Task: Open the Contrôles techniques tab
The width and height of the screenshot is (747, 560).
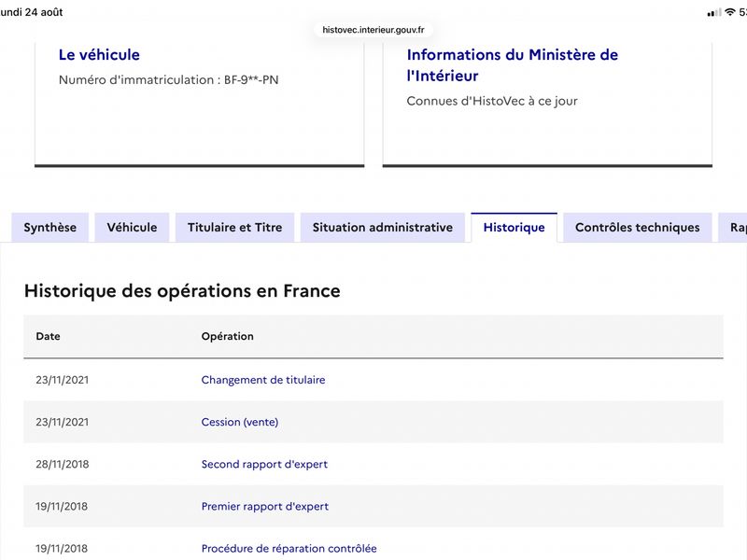Action: point(638,228)
